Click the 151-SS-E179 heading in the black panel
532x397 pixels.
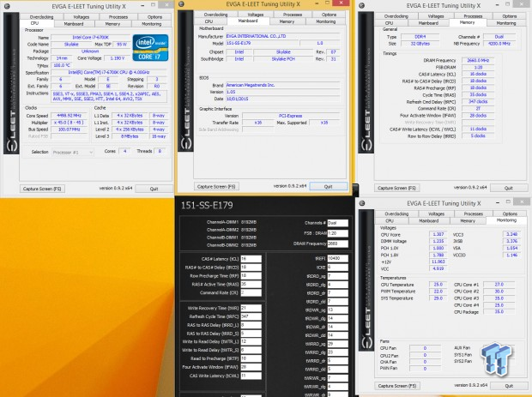tap(207, 205)
